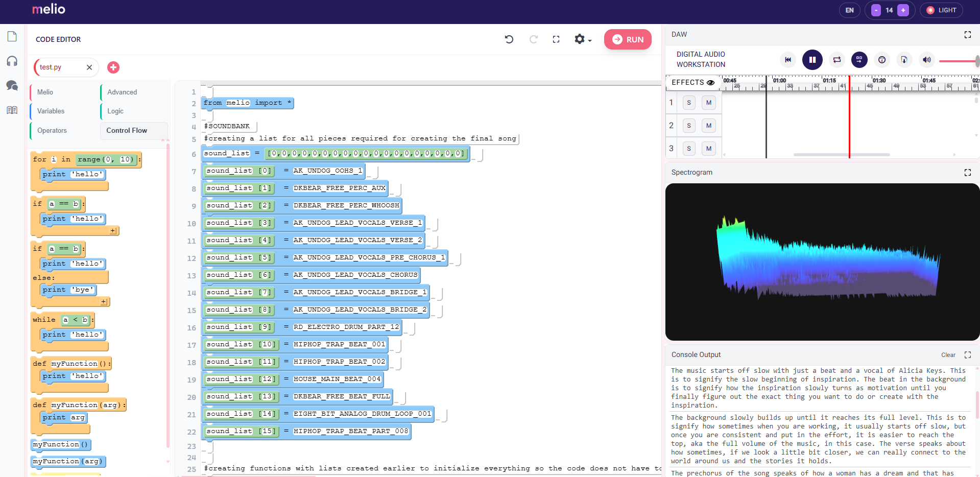The width and height of the screenshot is (980, 477).
Task: Download the audio file from DAW
Action: pos(904,60)
